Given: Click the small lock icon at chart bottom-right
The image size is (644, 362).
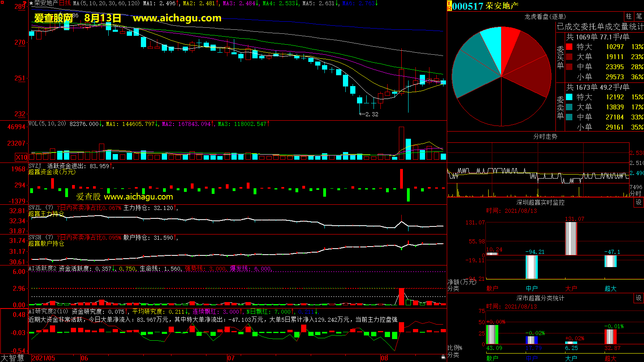Looking at the screenshot, I should click(x=443, y=357).
